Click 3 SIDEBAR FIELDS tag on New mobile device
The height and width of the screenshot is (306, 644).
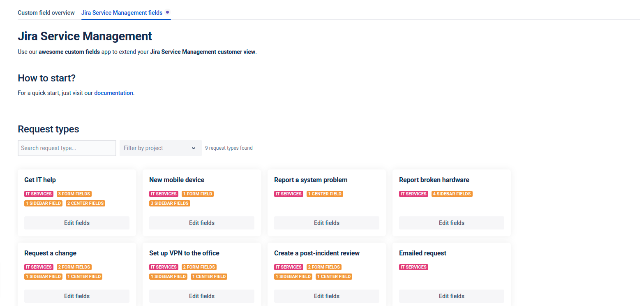pos(170,203)
